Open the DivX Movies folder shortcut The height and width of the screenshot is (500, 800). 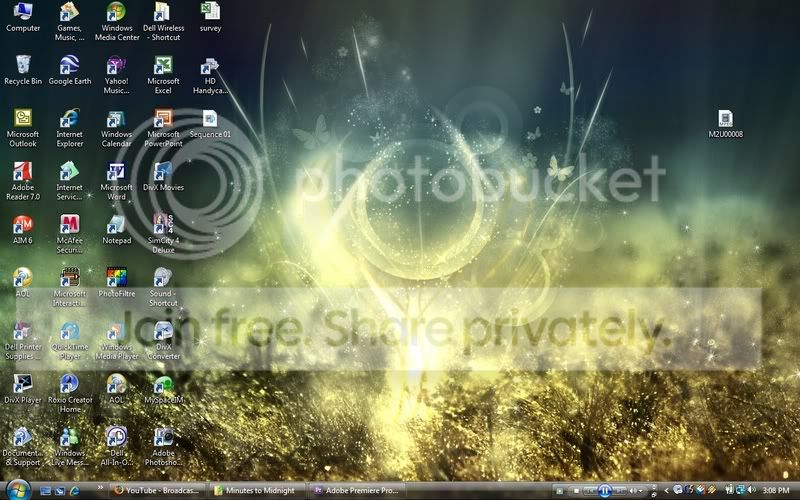163,177
